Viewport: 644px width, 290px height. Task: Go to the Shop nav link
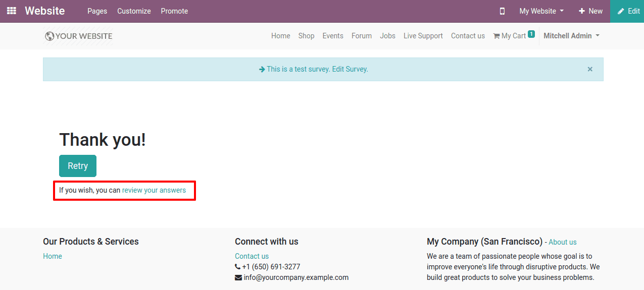coord(306,36)
